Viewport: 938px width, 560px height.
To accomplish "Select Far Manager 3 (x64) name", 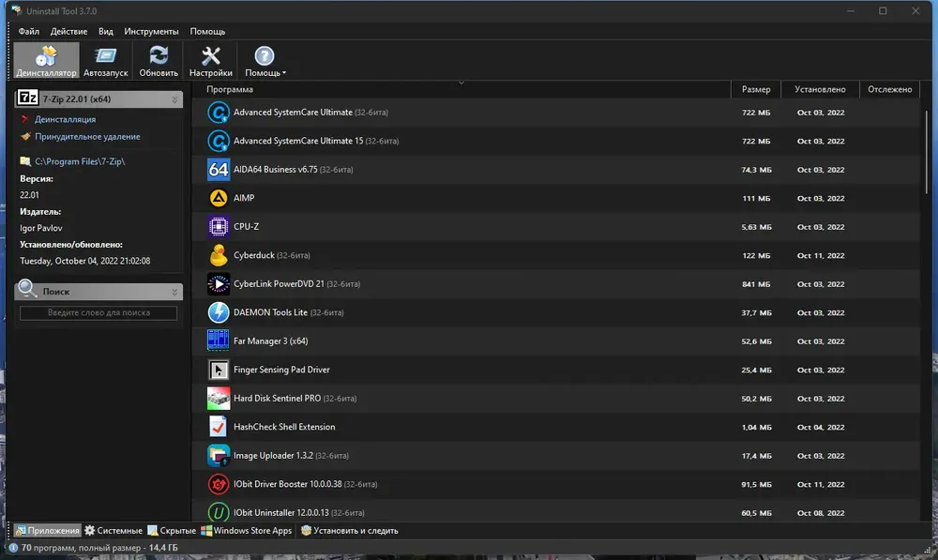I will click(271, 341).
